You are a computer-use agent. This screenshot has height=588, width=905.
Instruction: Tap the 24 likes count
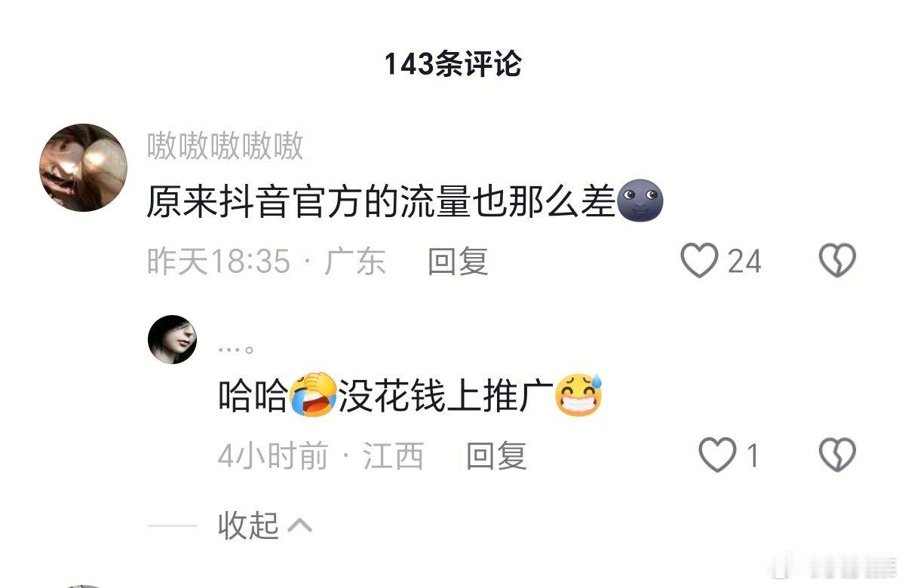coord(744,262)
